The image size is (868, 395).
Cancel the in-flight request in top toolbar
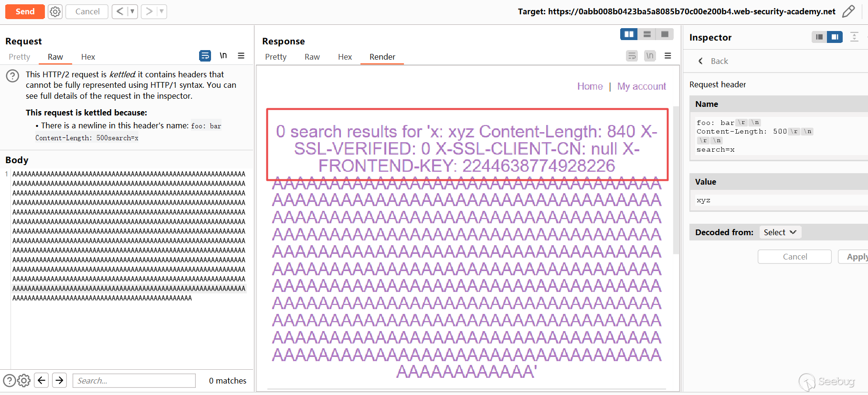[x=87, y=11]
